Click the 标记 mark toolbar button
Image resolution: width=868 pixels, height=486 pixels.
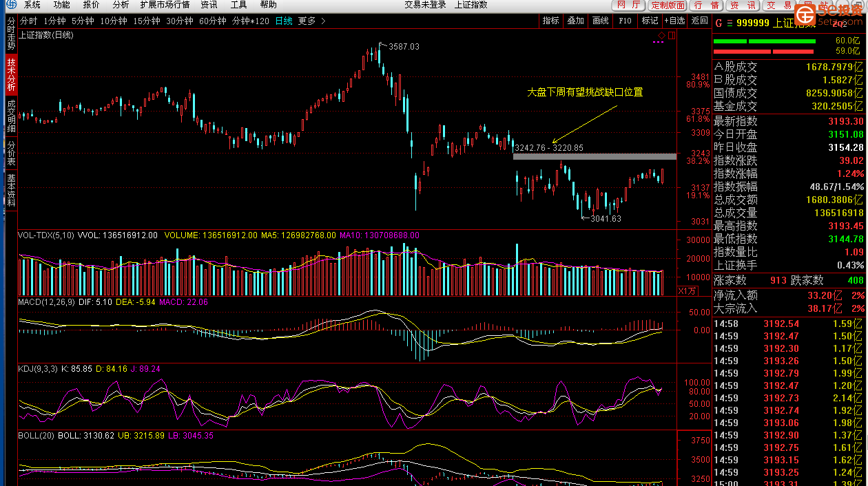[x=650, y=21]
